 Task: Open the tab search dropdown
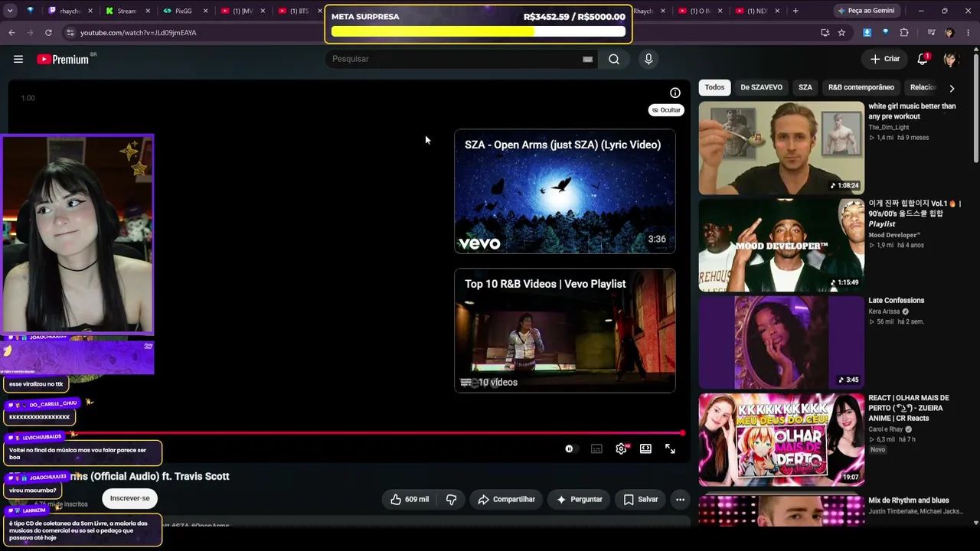click(11, 11)
